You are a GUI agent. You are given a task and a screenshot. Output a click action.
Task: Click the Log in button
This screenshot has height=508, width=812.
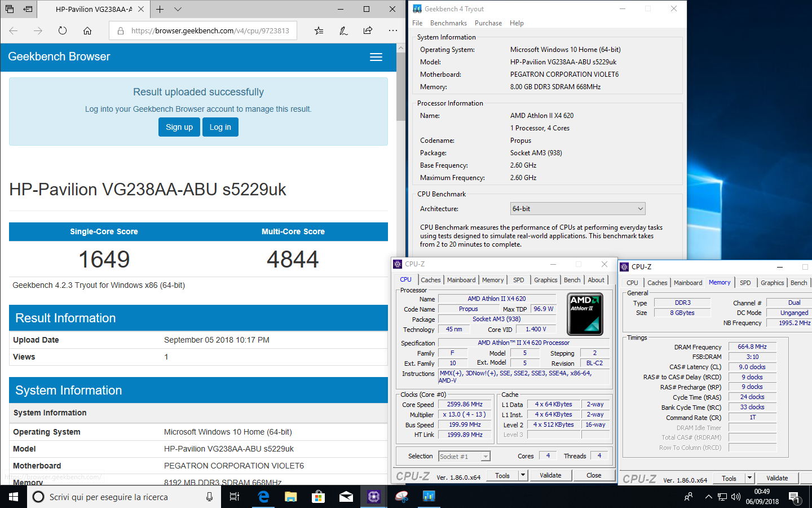click(x=220, y=127)
